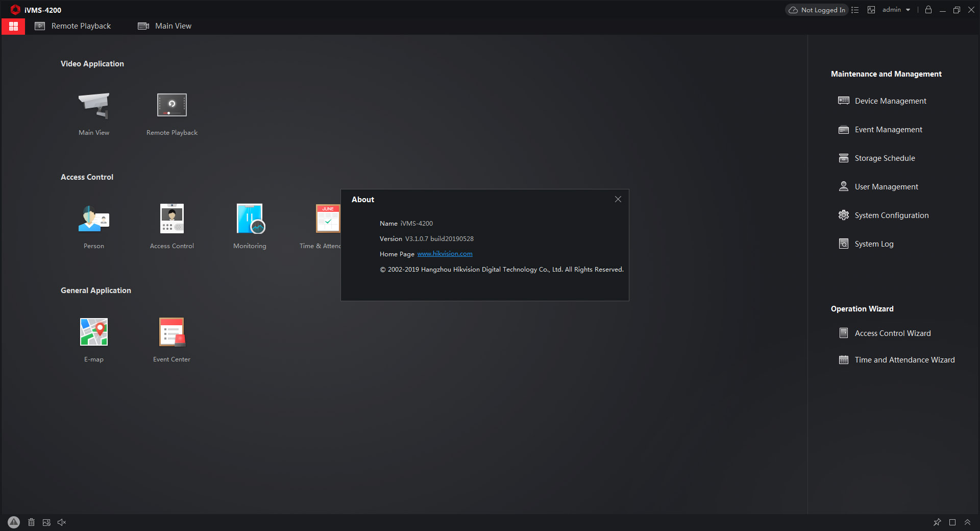Open the Person management module
Image resolution: width=980 pixels, height=531 pixels.
coord(94,219)
